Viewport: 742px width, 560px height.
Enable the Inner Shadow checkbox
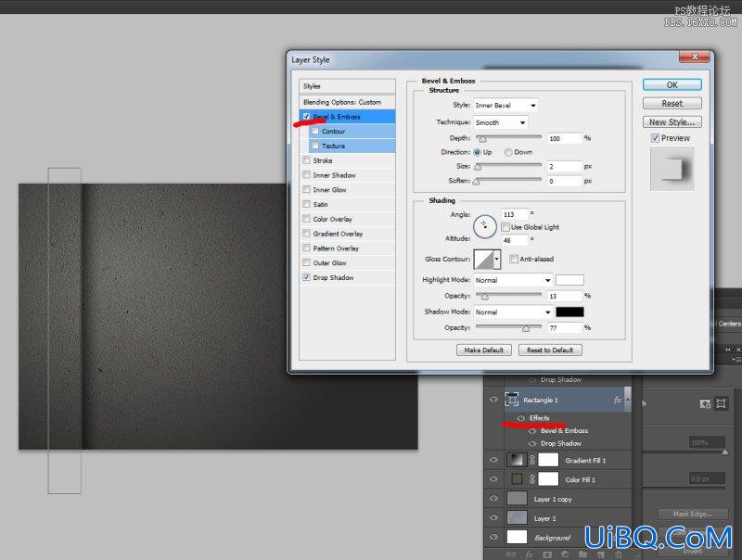(307, 175)
